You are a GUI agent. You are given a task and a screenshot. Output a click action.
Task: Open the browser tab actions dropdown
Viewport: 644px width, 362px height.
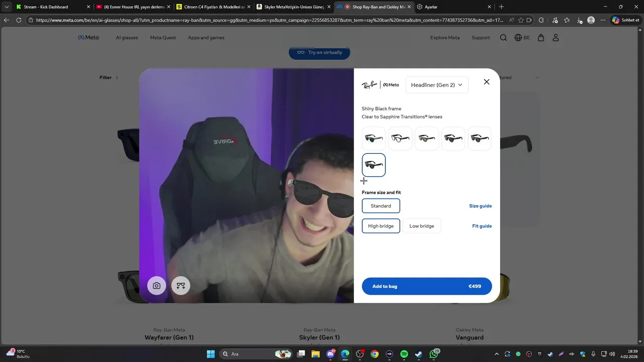point(7,7)
